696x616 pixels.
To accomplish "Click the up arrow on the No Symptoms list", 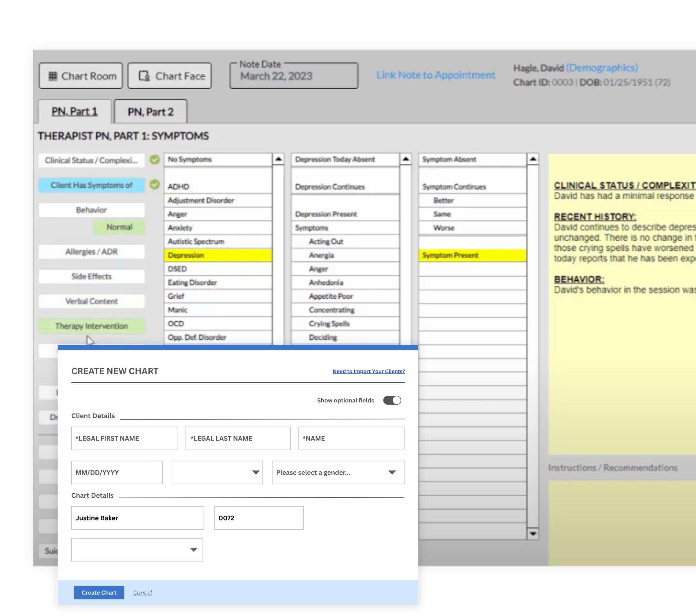I will [x=278, y=159].
